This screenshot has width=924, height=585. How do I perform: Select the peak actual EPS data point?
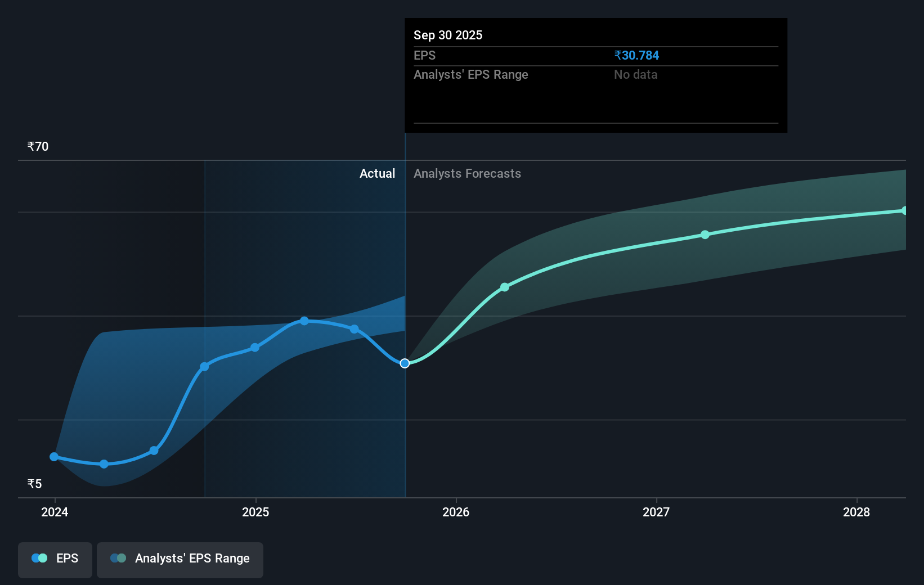point(304,321)
